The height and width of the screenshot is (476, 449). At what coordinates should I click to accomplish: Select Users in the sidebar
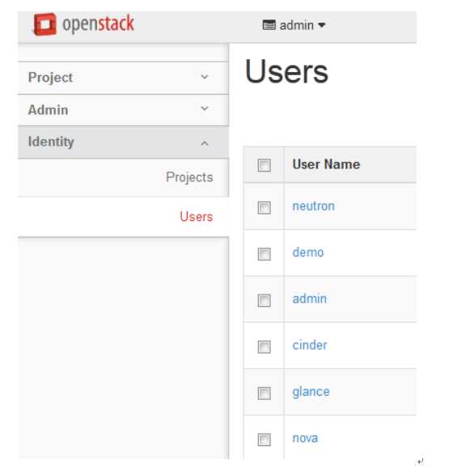click(x=197, y=216)
